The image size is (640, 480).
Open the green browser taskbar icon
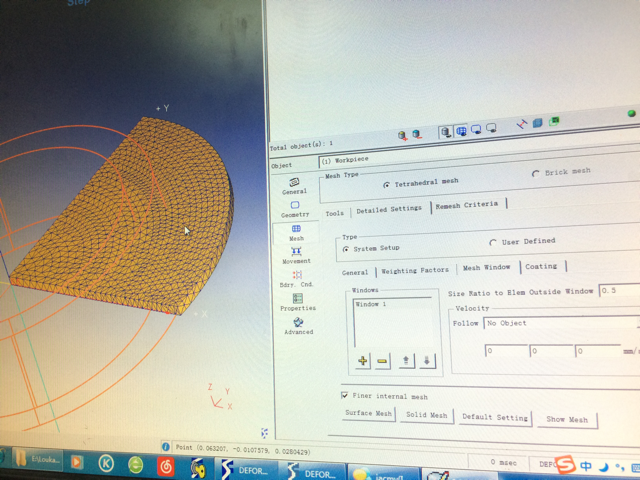click(x=136, y=465)
